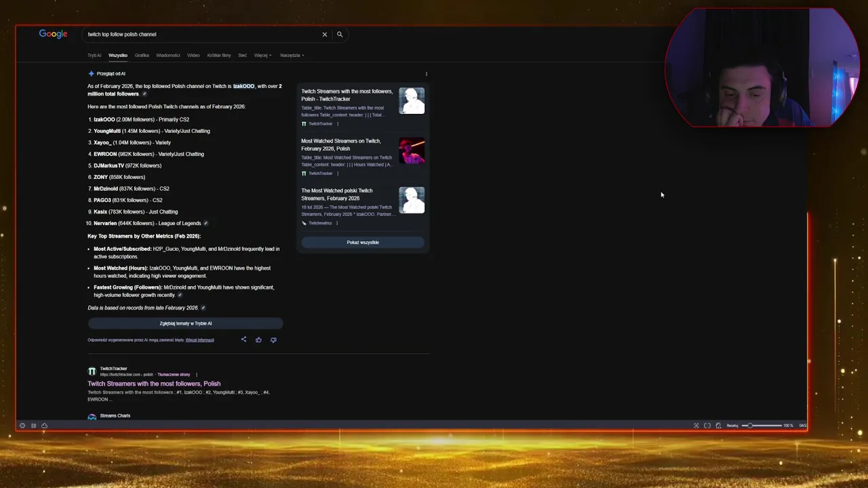Viewport: 868px width, 488px height.
Task: Click the frame icon next to capture icon
Action: coord(707,426)
